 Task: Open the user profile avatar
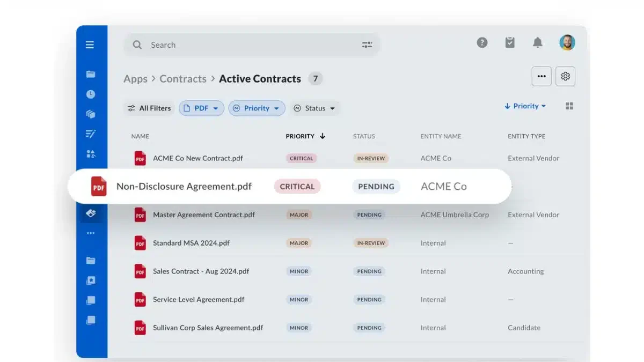coord(567,42)
